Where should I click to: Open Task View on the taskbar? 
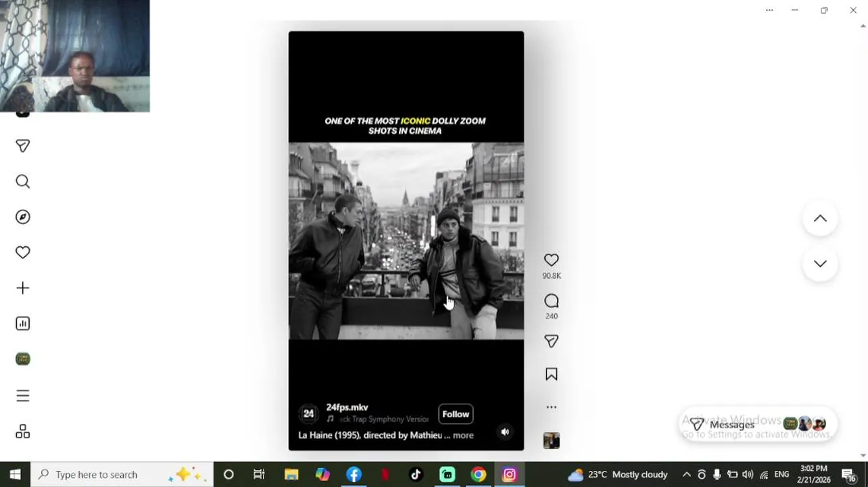pos(259,474)
